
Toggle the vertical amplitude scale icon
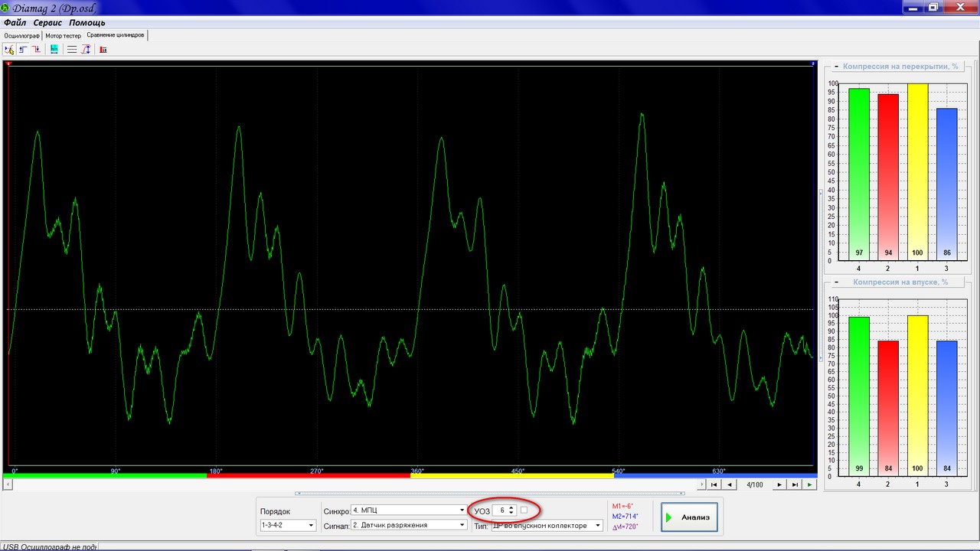click(86, 49)
